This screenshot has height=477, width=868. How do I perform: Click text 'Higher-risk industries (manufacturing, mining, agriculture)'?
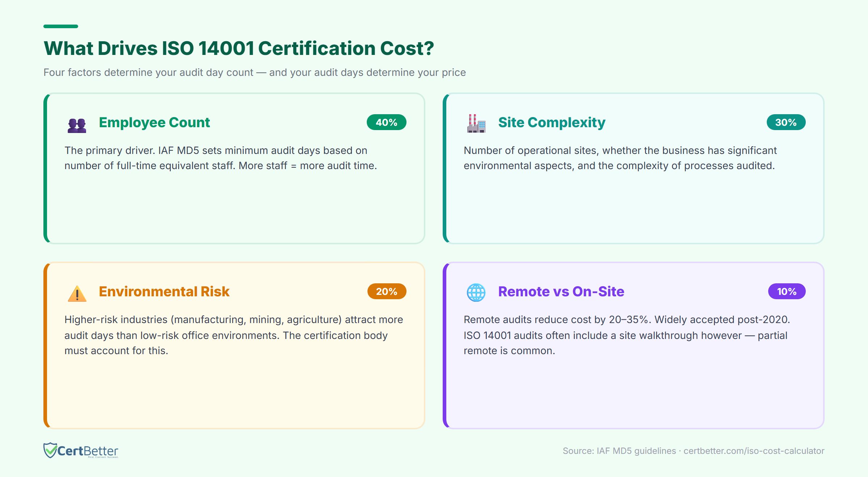coord(203,319)
